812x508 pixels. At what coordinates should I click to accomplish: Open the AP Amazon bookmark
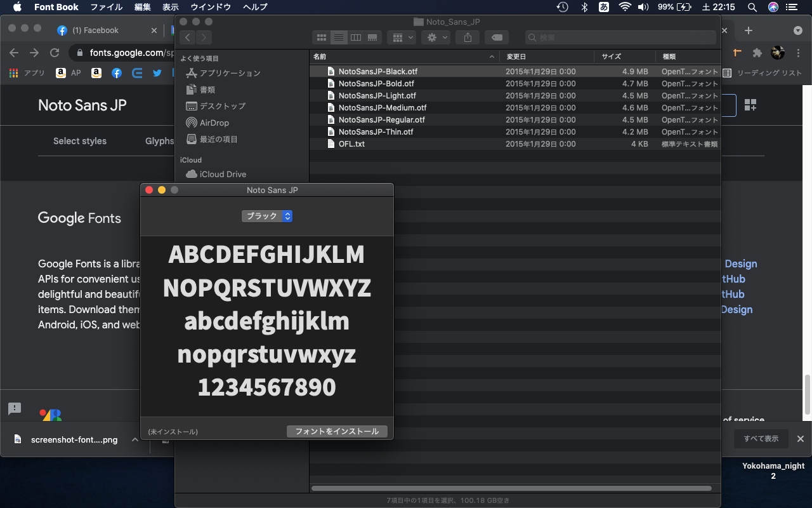coord(69,73)
